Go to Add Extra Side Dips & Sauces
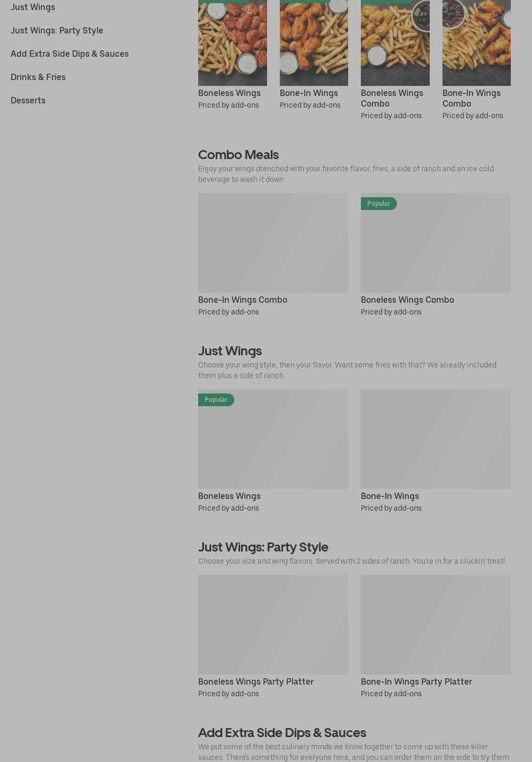Viewport: 532px width, 762px height. (69, 54)
